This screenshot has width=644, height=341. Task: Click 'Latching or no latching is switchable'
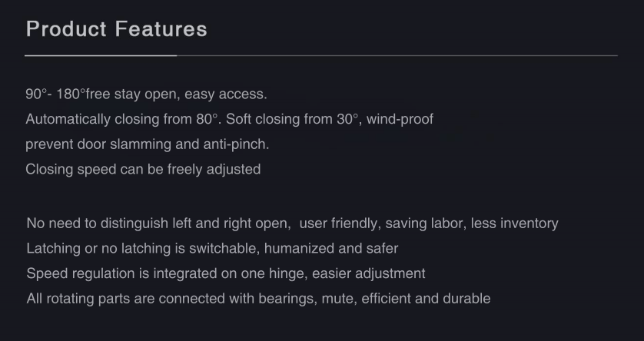click(141, 249)
